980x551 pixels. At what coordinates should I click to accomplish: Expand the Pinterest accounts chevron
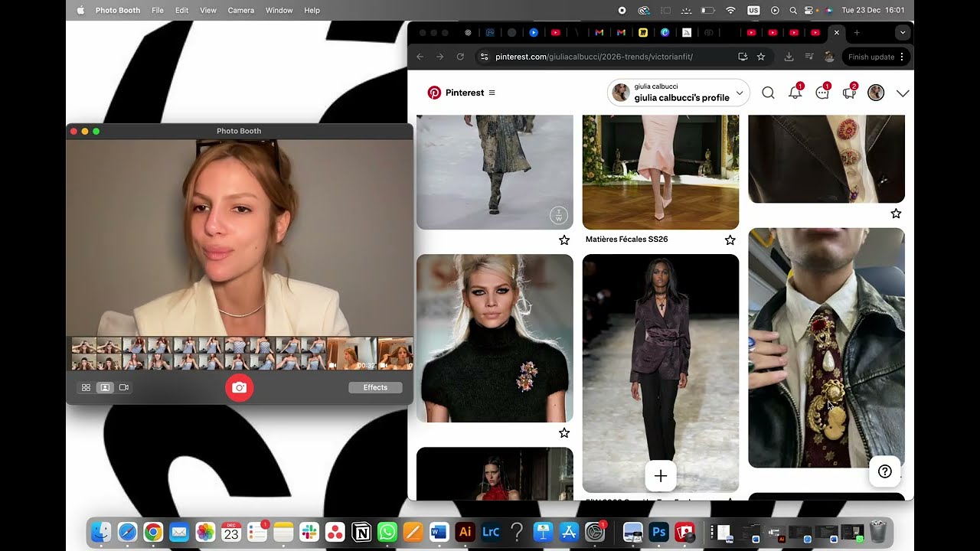[x=903, y=93]
